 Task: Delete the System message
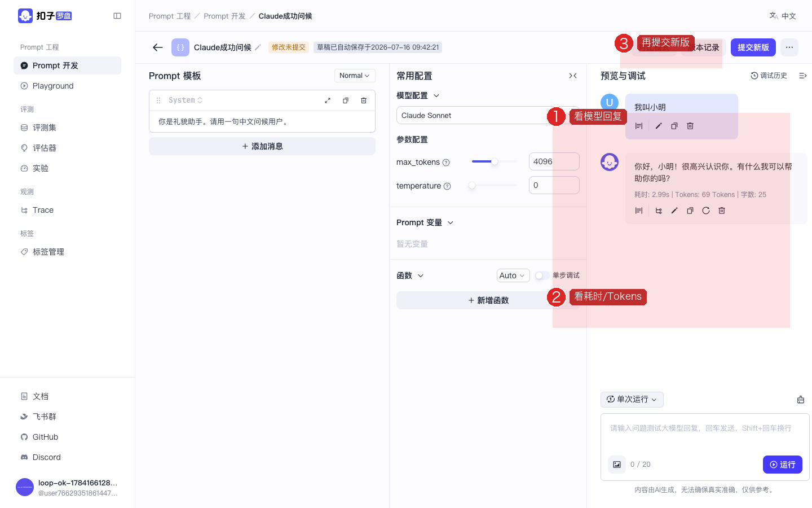tap(364, 100)
